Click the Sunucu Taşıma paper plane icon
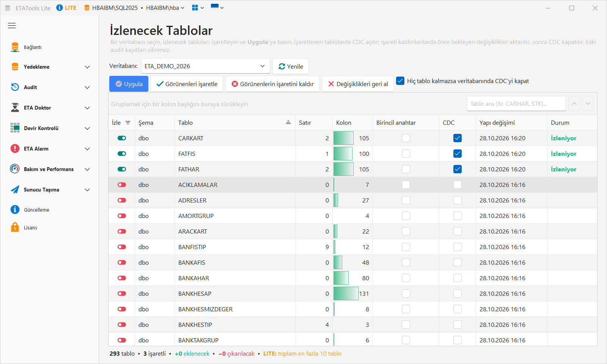The image size is (607, 364). coord(15,190)
